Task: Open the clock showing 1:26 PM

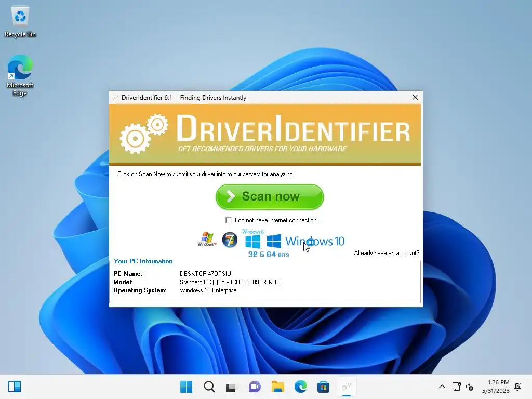Action: click(496, 387)
